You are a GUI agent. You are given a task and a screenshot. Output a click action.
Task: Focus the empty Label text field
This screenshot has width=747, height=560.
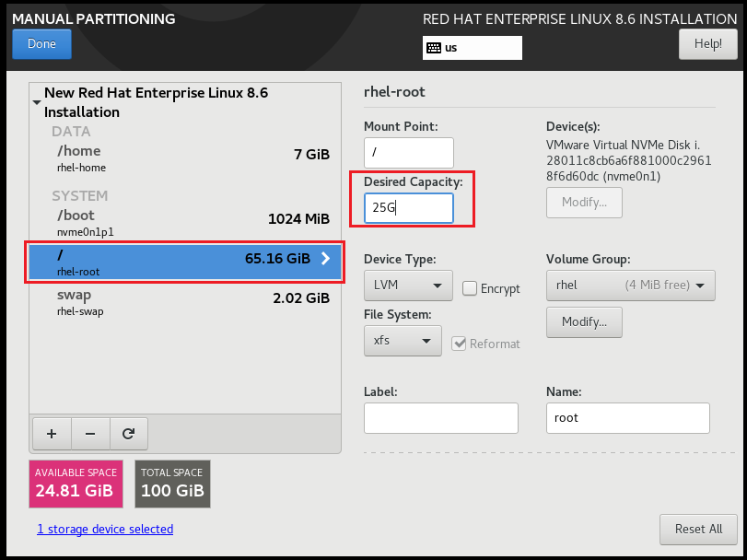[440, 418]
